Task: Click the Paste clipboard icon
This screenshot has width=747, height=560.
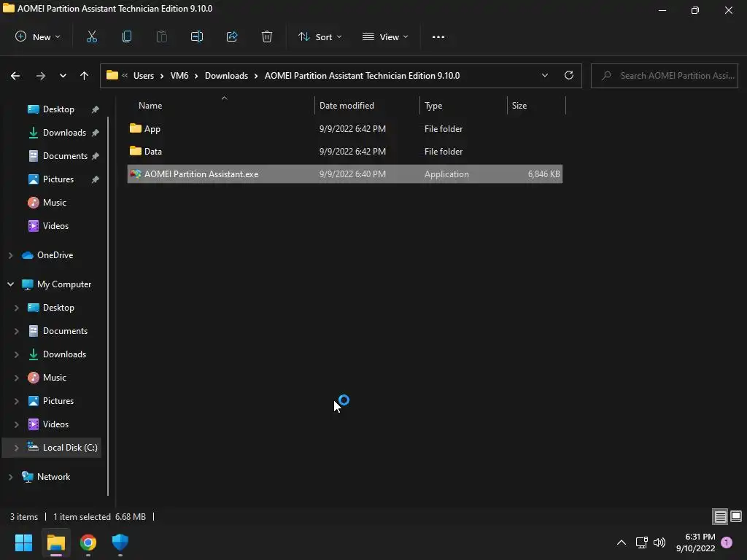Action: point(161,36)
